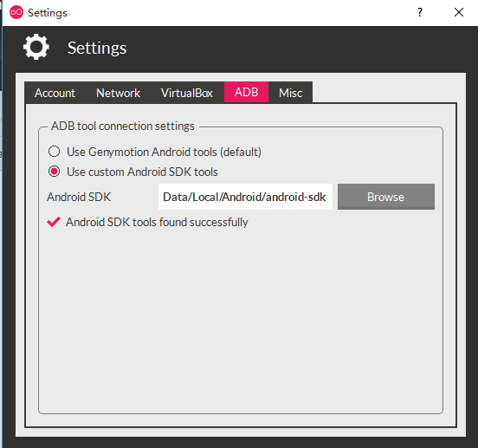Click the pink checkmark success icon
The height and width of the screenshot is (448, 478).
[x=54, y=222]
